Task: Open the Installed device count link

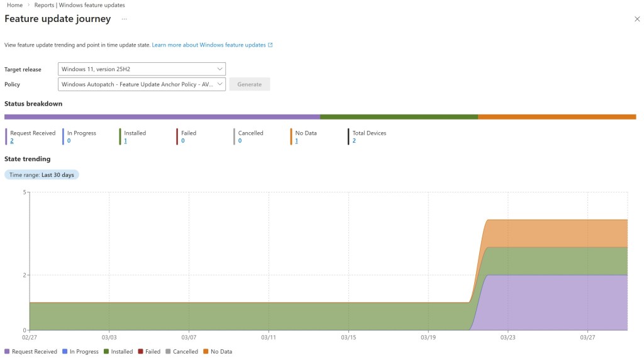Action: tap(125, 141)
